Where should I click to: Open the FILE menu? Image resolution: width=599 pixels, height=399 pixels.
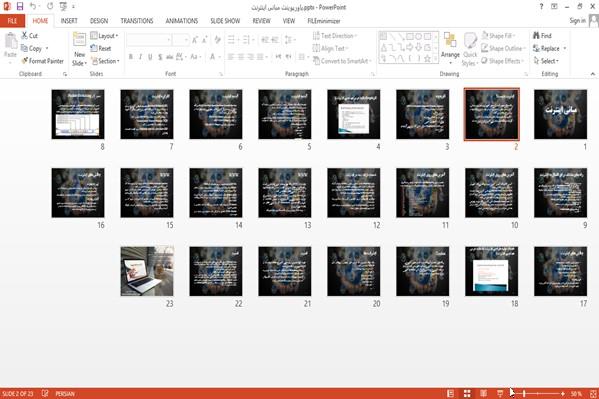click(12, 21)
